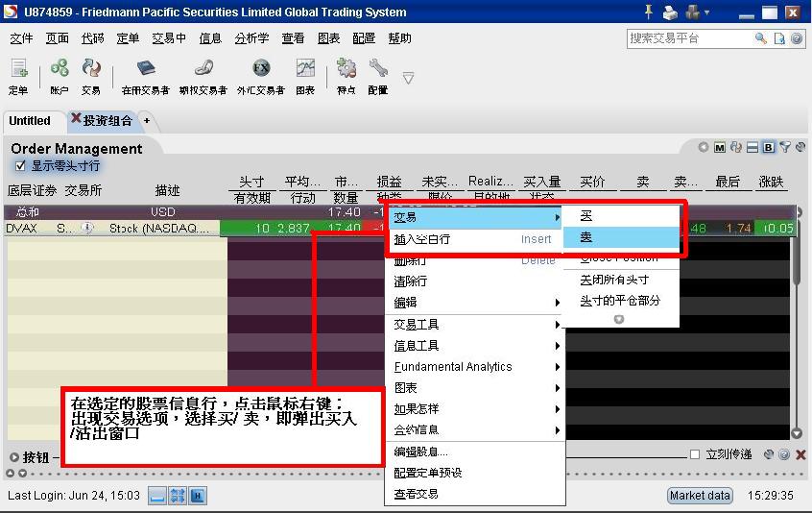
Task: Click the filter funnel icon in Order Management
Action: click(x=785, y=147)
